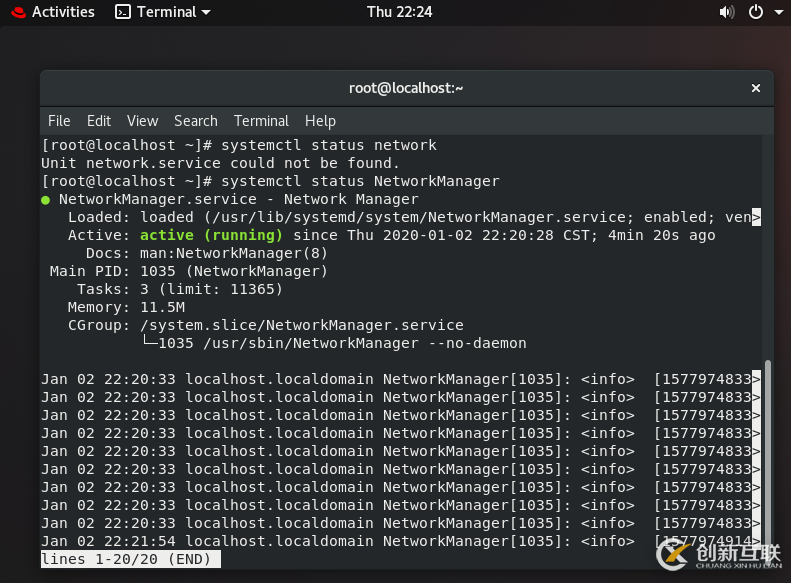Screen dimensions: 791x583
Task: Open the Search menu
Action: click(x=196, y=121)
